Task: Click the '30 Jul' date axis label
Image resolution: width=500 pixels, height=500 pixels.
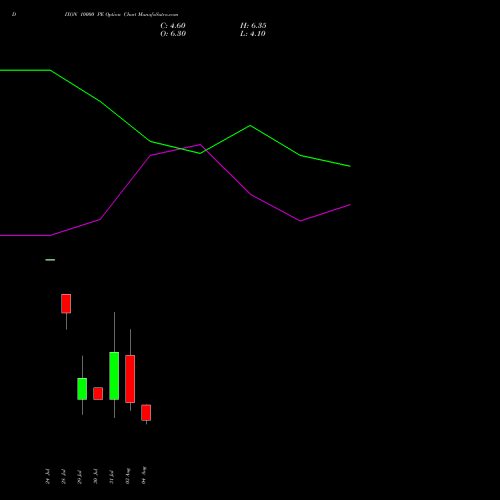Action: [95, 476]
